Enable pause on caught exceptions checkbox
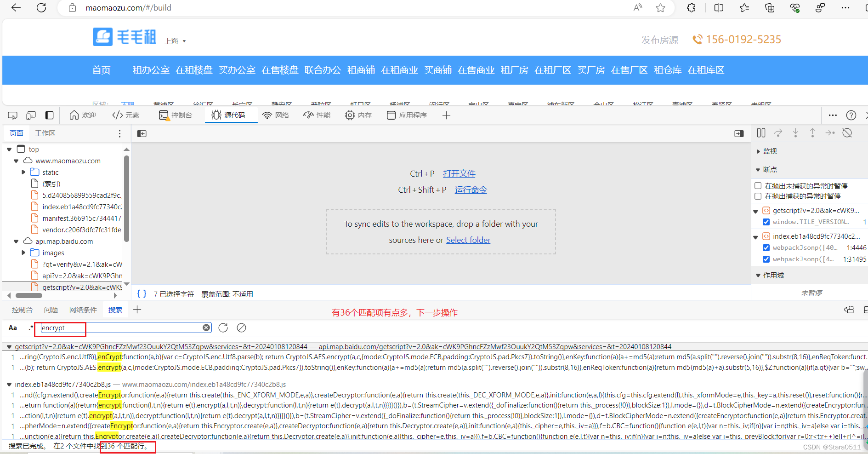Viewport: 868px width, 454px height. [x=758, y=196]
